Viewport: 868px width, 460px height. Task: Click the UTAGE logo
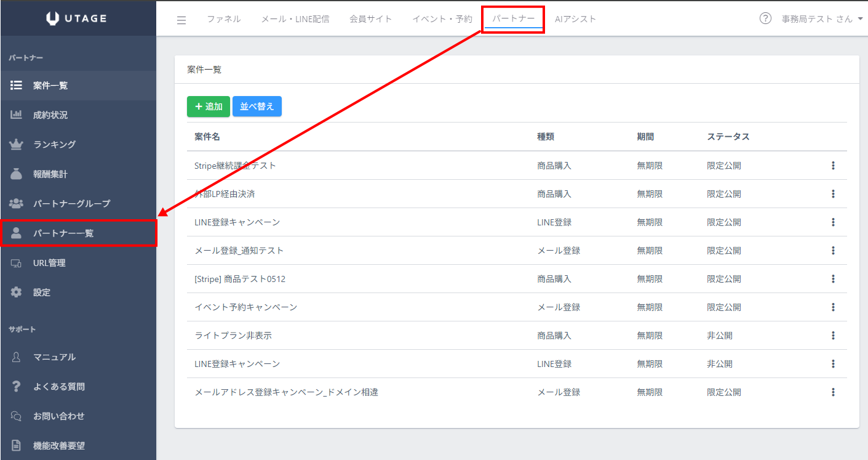point(77,18)
